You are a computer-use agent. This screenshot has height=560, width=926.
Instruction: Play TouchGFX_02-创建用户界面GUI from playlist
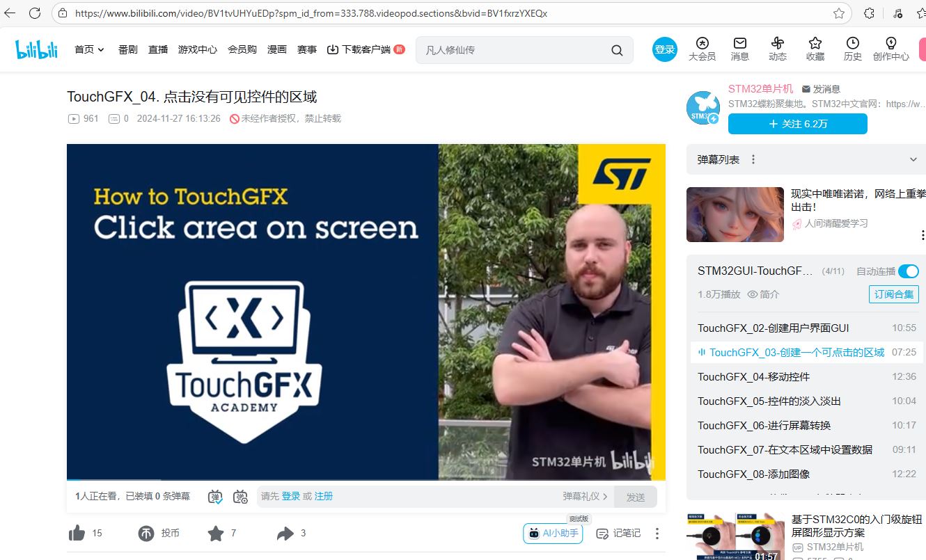pyautogui.click(x=807, y=328)
